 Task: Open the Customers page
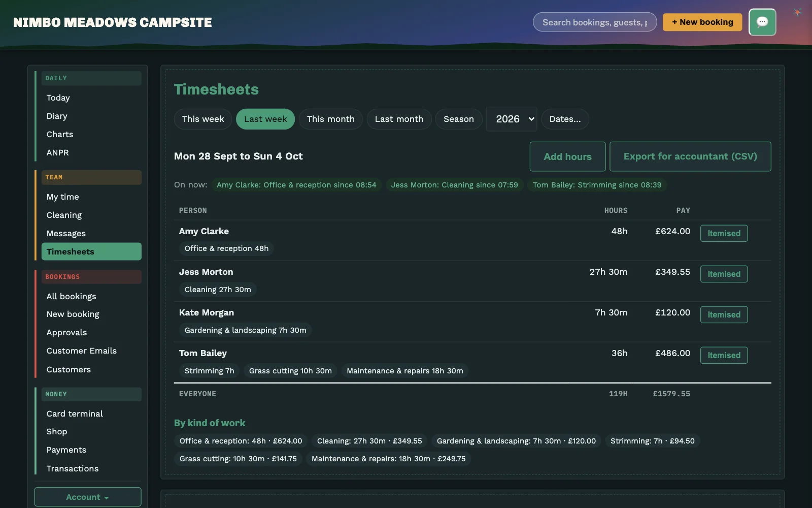(x=91, y=369)
